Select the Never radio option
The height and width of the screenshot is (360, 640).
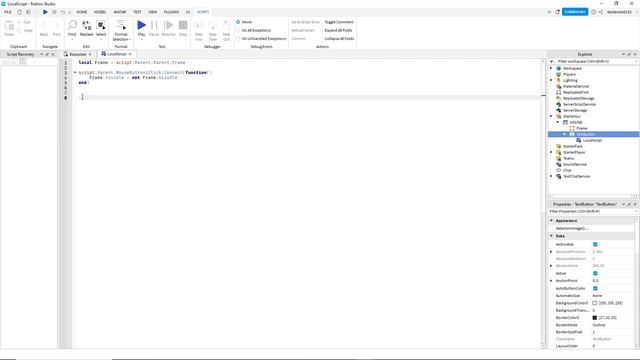tap(238, 22)
